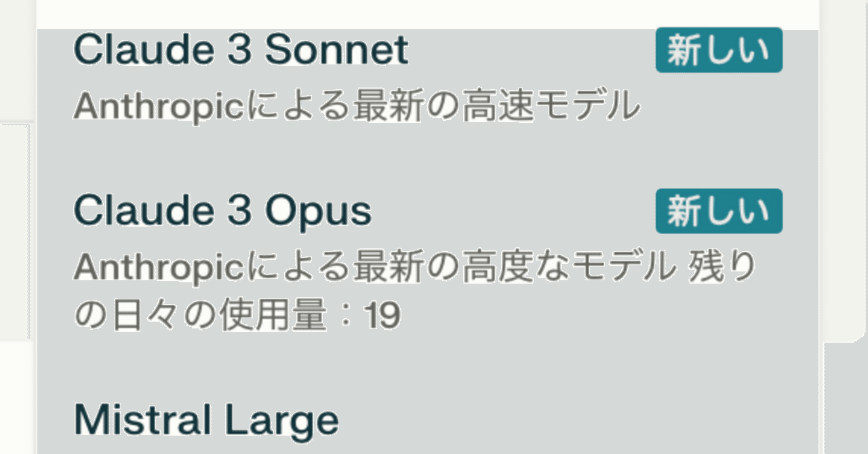Click the Sonnet description Anthropicによる最新の高速モデル
Image resolution: width=868 pixels, height=454 pixels.
point(357,106)
